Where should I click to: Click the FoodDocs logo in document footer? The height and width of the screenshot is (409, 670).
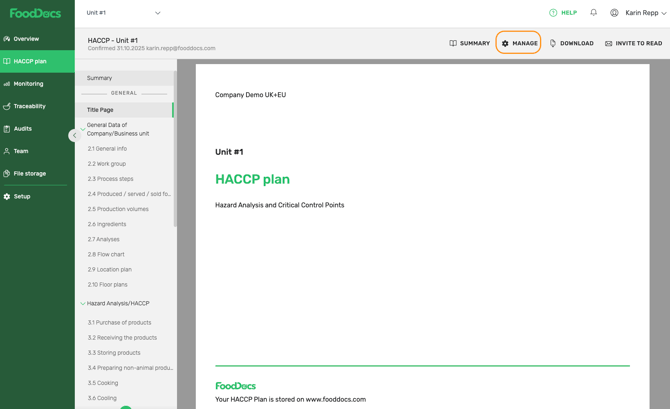[235, 386]
